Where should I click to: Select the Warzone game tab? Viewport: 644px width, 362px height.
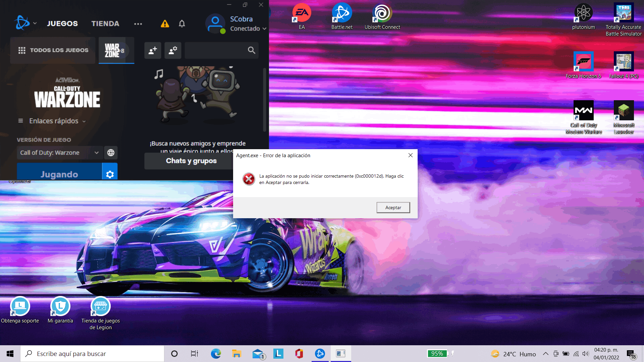click(116, 50)
